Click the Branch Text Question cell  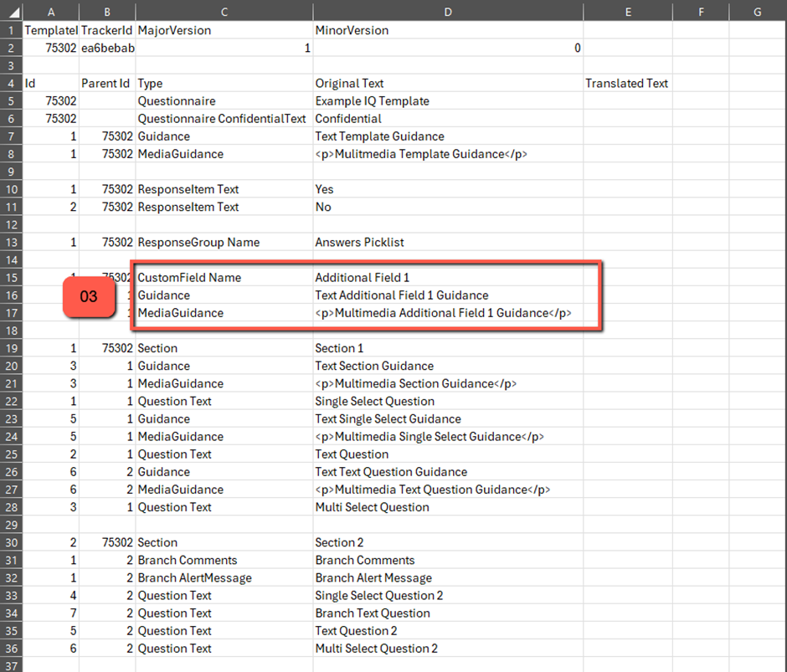tap(447, 613)
